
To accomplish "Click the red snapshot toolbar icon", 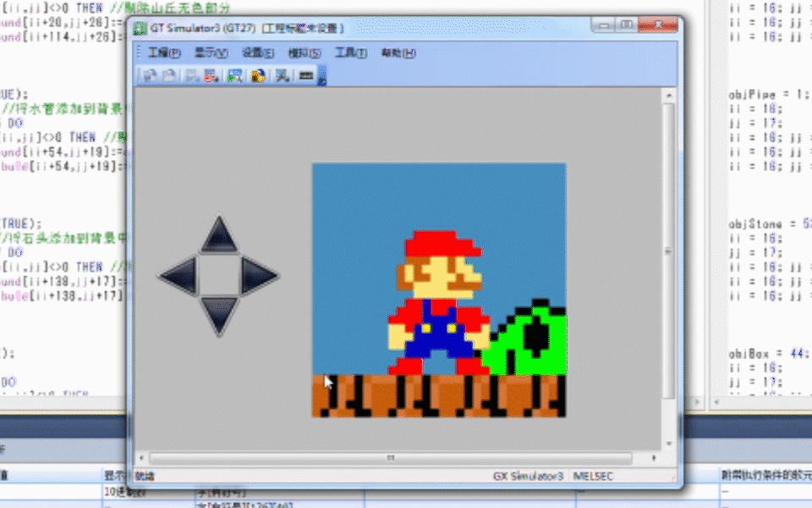I will tap(211, 75).
